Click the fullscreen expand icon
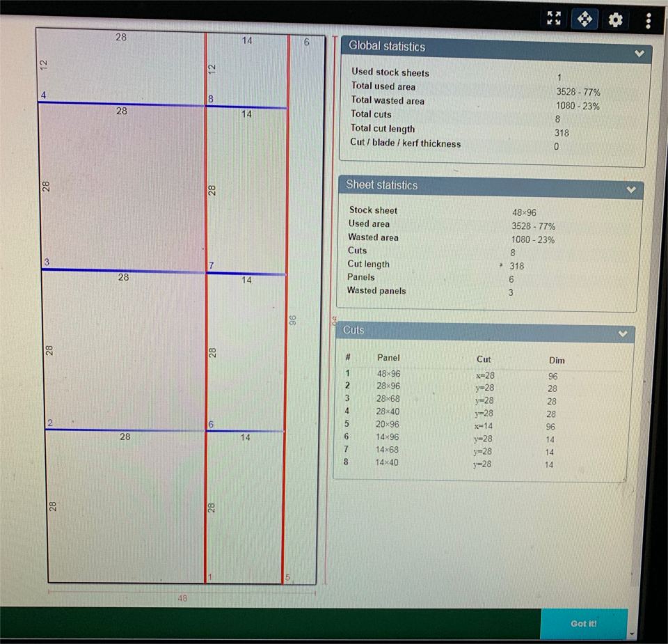The height and width of the screenshot is (644, 668). point(554,18)
